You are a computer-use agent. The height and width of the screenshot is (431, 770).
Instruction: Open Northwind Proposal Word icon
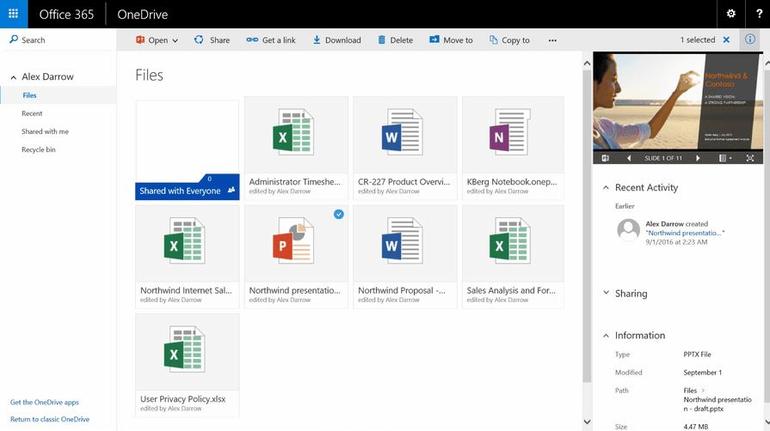pyautogui.click(x=403, y=241)
